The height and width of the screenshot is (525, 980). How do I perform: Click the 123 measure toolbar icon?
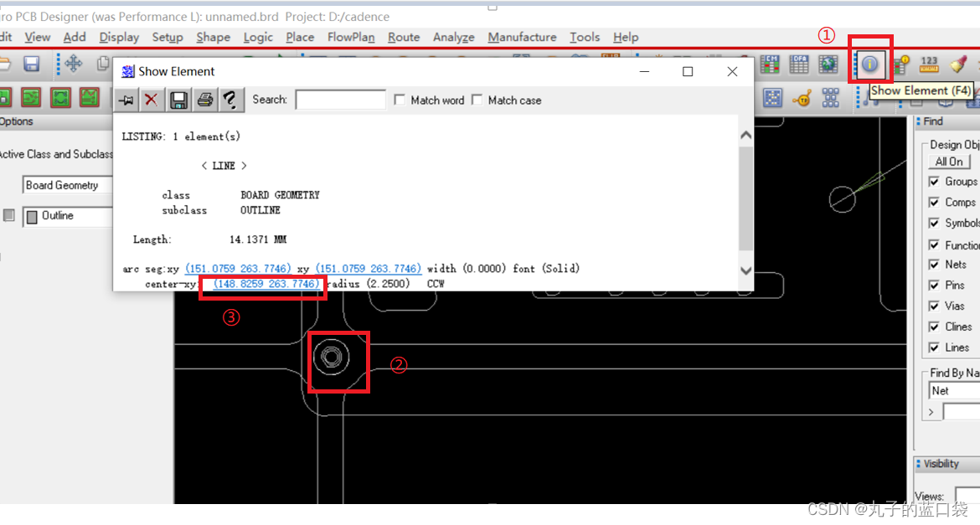coord(929,64)
